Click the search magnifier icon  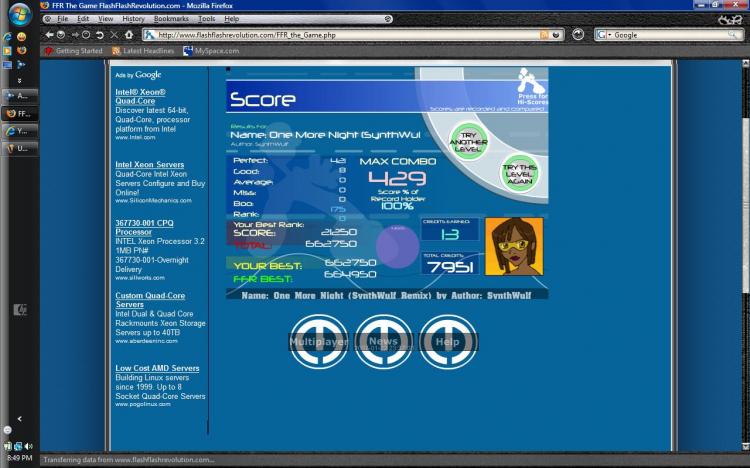tap(733, 35)
